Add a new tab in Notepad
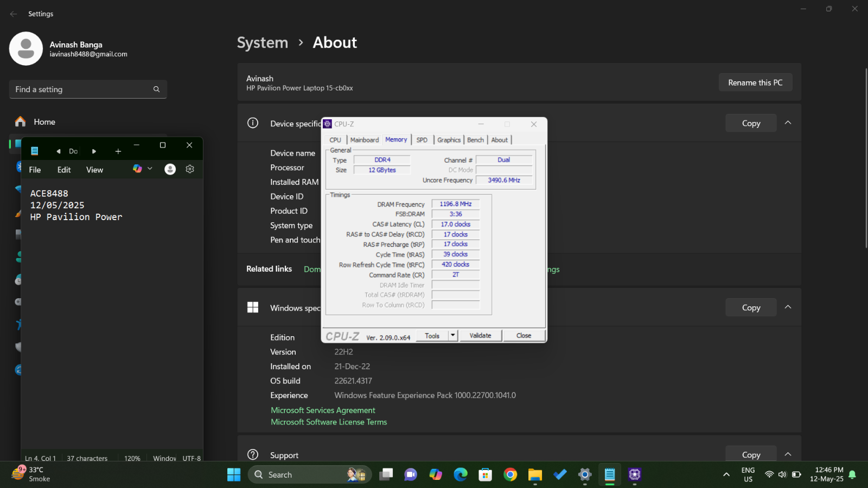The image size is (868, 488). coord(118,151)
